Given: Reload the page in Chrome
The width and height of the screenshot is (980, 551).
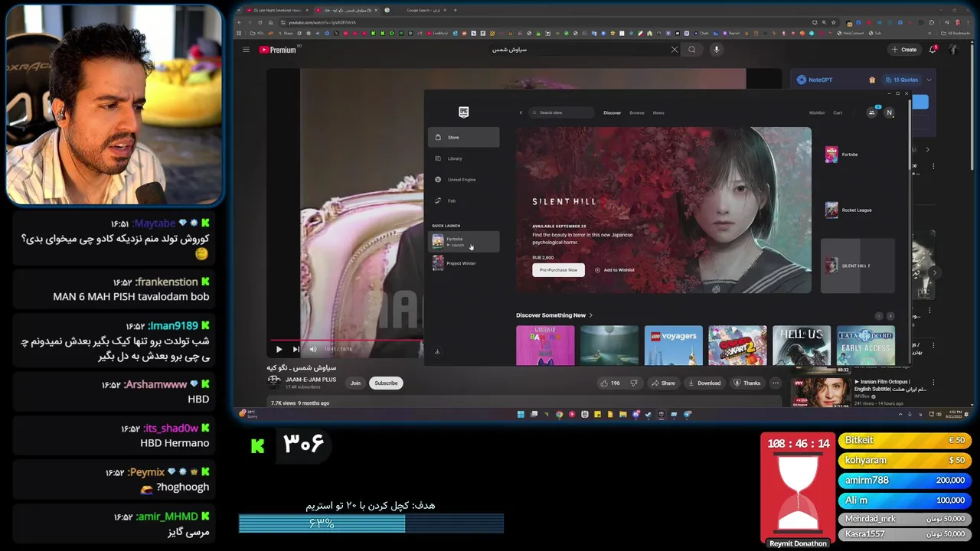Looking at the screenshot, I should [x=260, y=22].
